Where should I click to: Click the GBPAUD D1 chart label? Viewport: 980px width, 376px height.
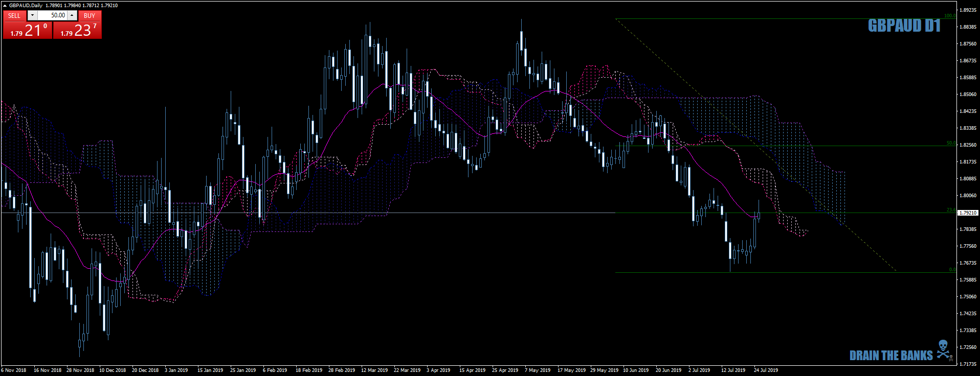point(904,26)
